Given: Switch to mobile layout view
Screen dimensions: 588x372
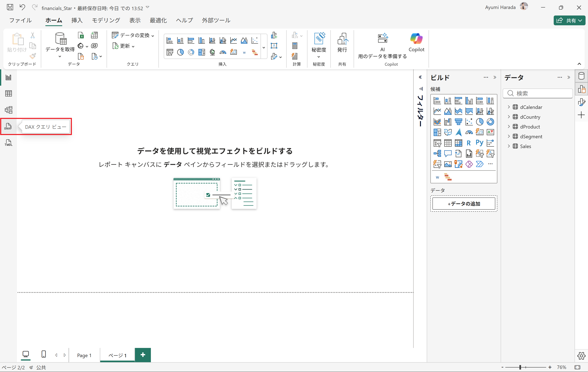Looking at the screenshot, I should 43,354.
